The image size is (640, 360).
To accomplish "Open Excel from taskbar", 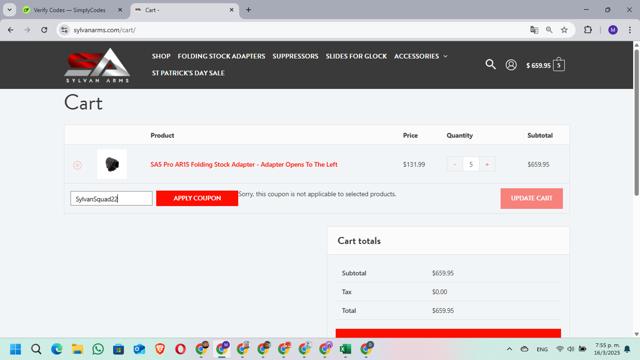I will coord(346,349).
